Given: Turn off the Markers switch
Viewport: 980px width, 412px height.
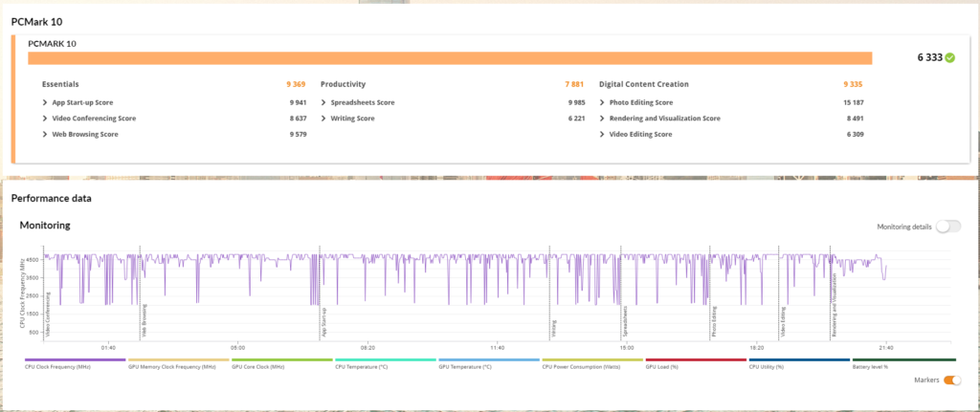Looking at the screenshot, I should 952,380.
